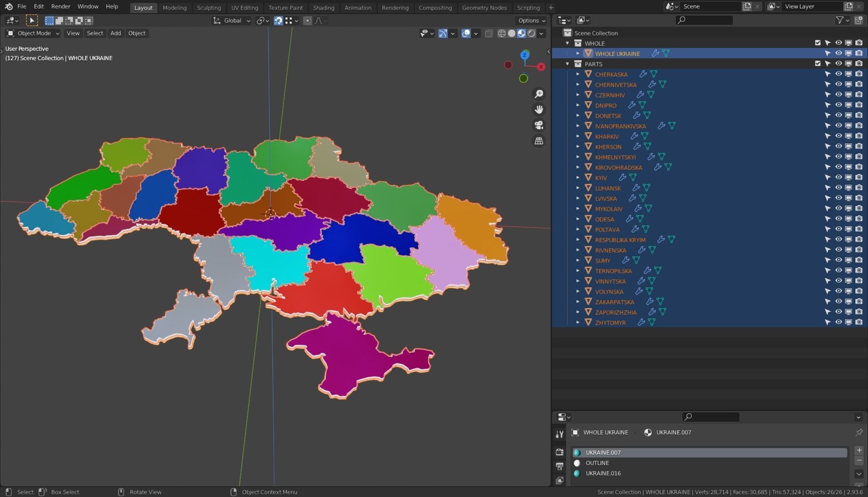Expand the LUHANSK object
This screenshot has height=497, width=868.
tap(578, 188)
